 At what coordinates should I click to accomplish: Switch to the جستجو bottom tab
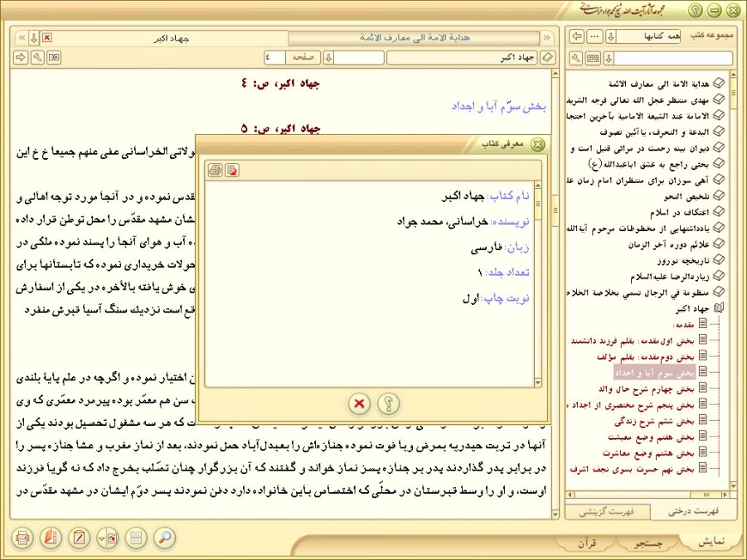point(648,543)
